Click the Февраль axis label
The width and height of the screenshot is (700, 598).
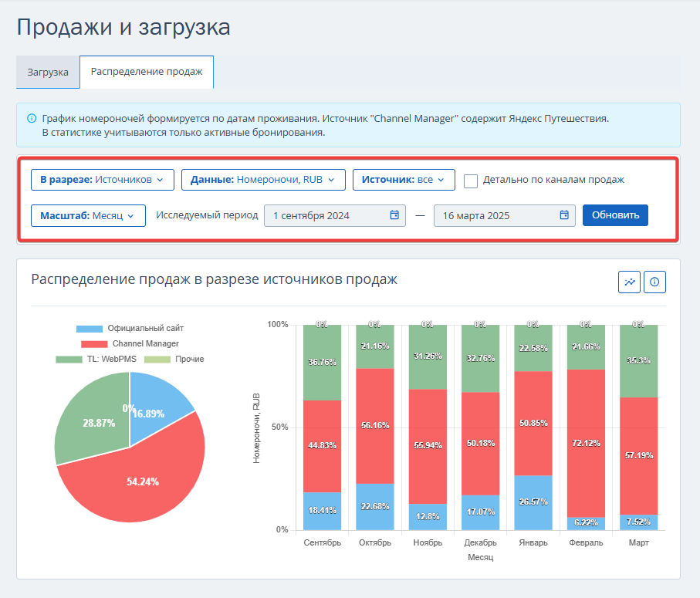point(586,542)
